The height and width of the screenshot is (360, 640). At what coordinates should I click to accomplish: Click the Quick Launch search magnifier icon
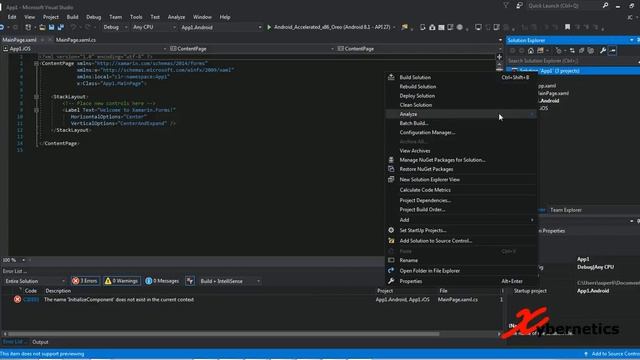[605, 5]
